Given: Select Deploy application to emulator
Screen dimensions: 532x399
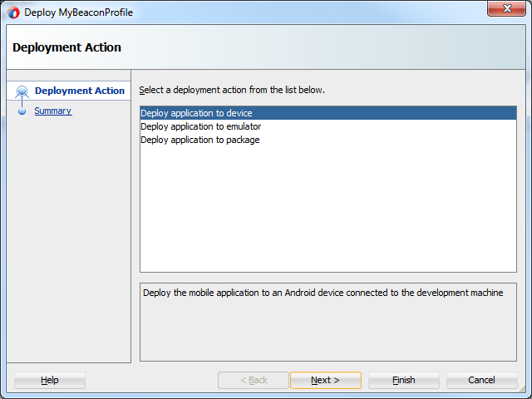Looking at the screenshot, I should (328, 126).
